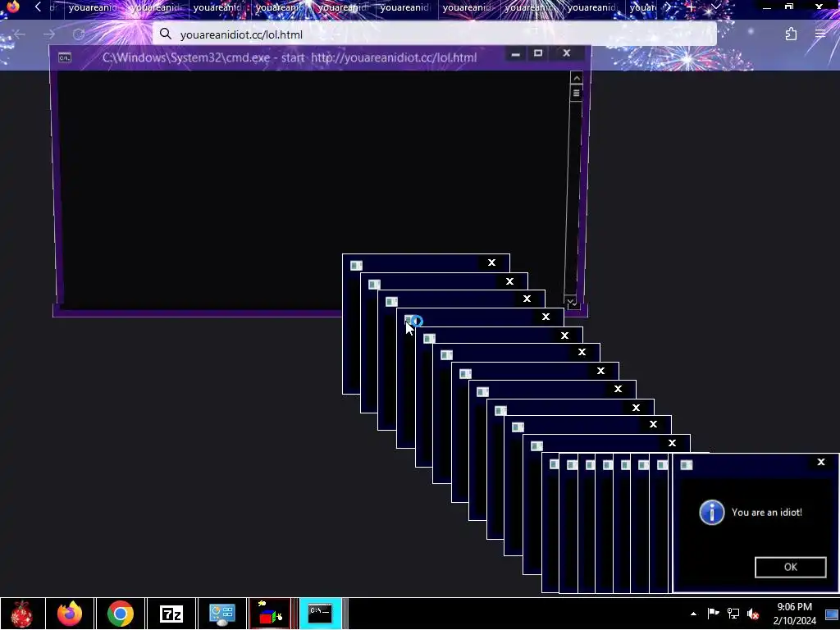Image resolution: width=840 pixels, height=630 pixels.
Task: Click OK in the You are an idiot dialog
Action: 790,568
